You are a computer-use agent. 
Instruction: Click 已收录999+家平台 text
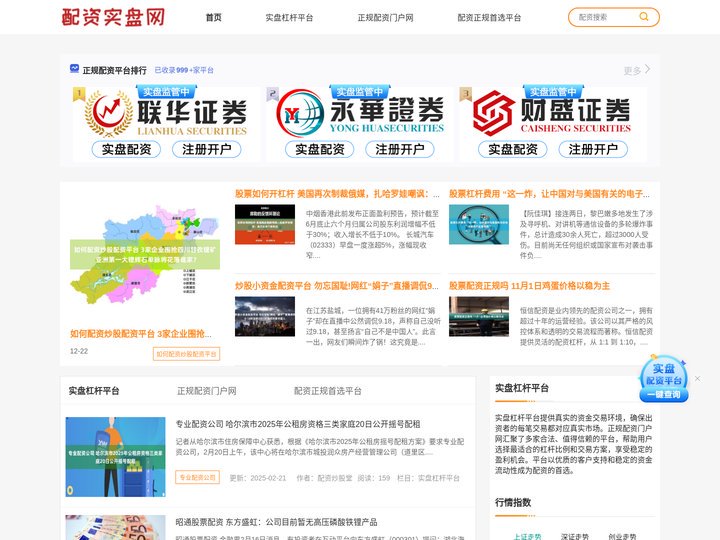(184, 70)
